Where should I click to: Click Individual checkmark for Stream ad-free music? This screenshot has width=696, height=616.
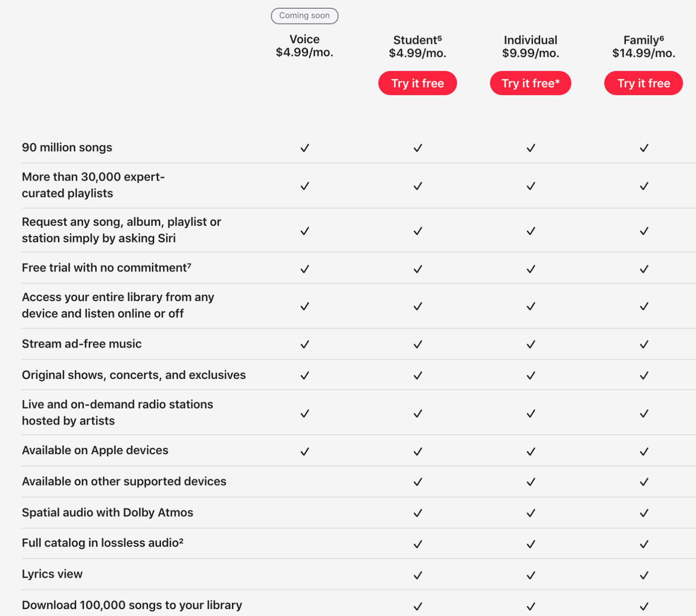(x=531, y=344)
